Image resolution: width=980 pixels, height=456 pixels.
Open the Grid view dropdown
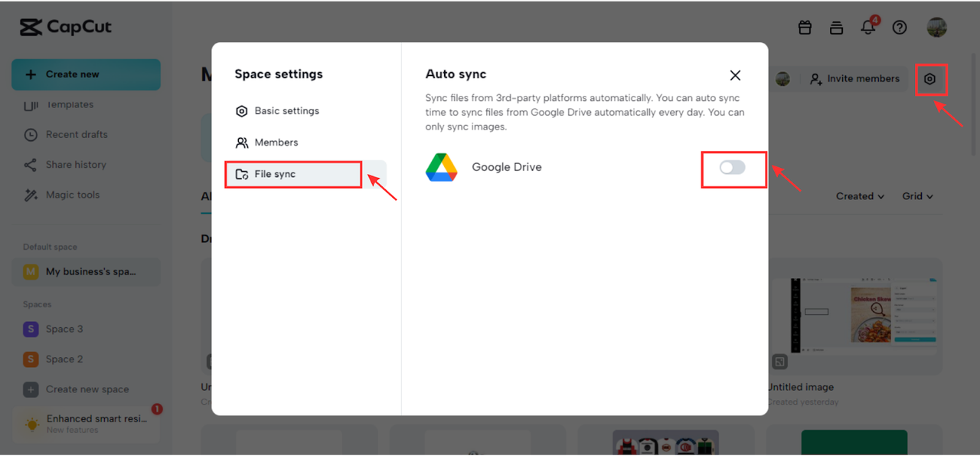point(917,196)
